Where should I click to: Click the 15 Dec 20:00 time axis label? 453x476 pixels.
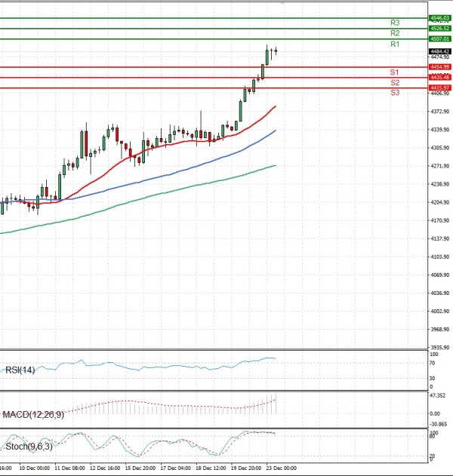(142, 468)
